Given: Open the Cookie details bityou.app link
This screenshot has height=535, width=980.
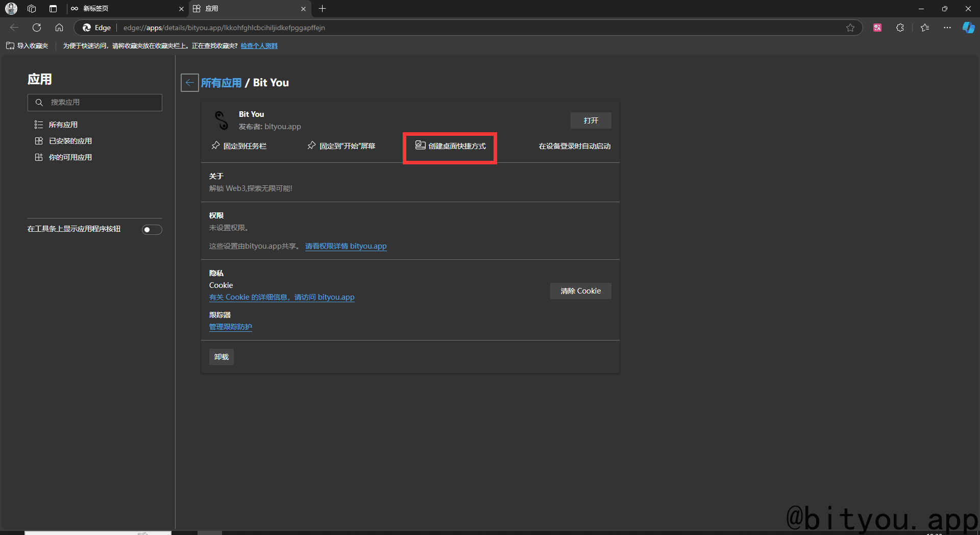Looking at the screenshot, I should pos(282,297).
